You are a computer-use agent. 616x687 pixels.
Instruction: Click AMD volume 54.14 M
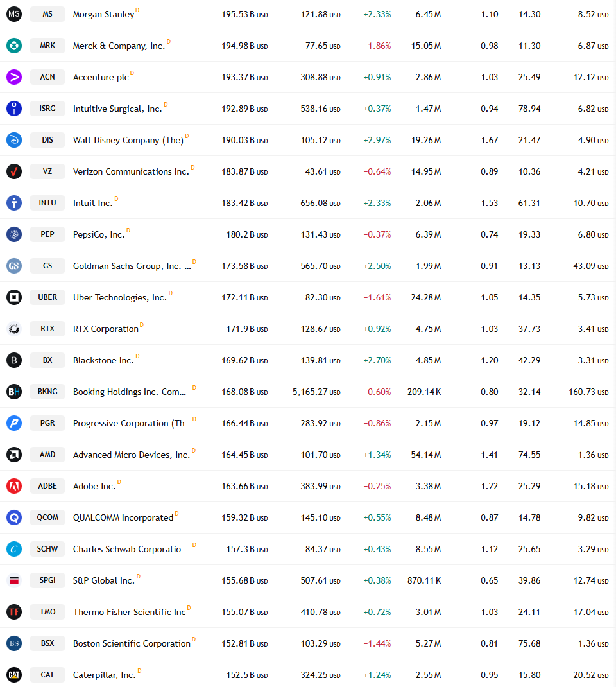pyautogui.click(x=426, y=455)
